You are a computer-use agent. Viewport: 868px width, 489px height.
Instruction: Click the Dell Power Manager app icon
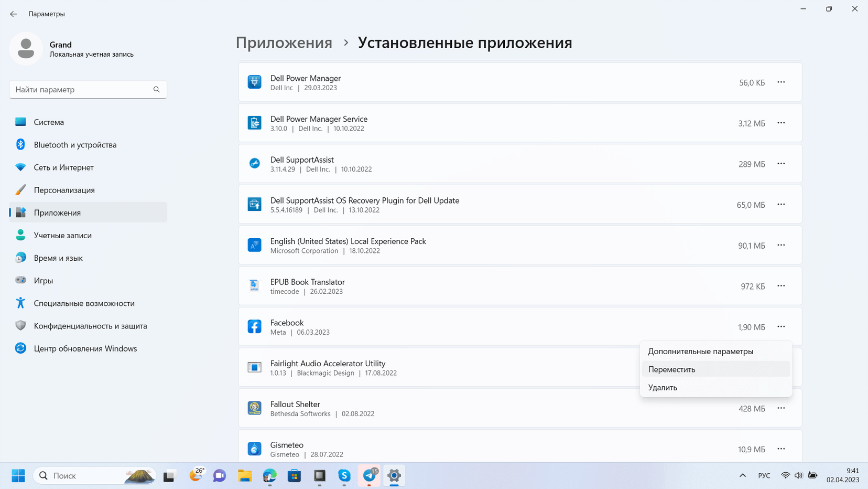point(254,82)
